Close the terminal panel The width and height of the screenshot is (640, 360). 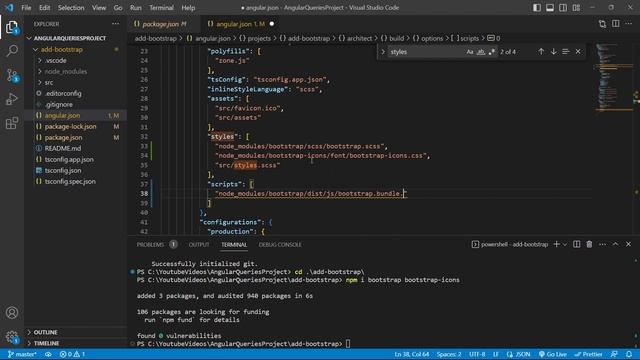[x=629, y=244]
